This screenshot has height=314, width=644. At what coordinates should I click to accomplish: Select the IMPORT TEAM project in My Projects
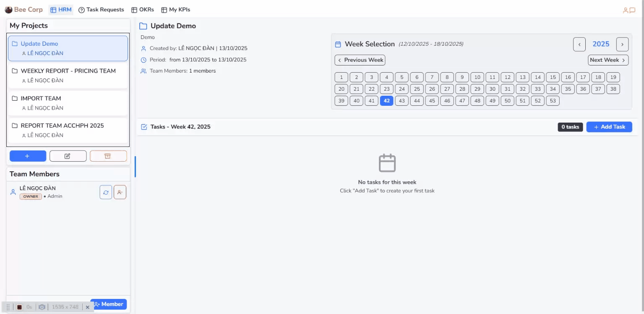click(68, 103)
